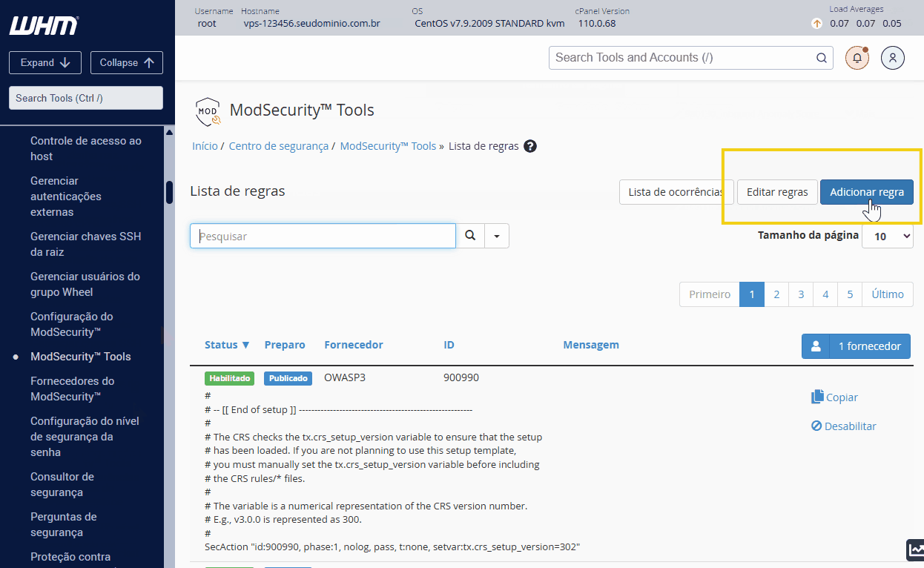Viewport: 924px width, 568px height.
Task: Click the sidebar scrollbar thumb
Action: [x=169, y=192]
